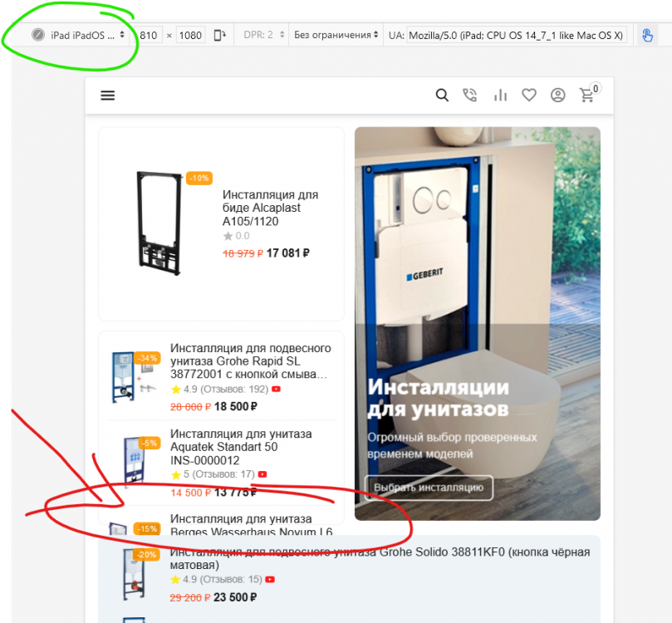Open Grohe Solido 38811KF0 product link

coord(380,558)
